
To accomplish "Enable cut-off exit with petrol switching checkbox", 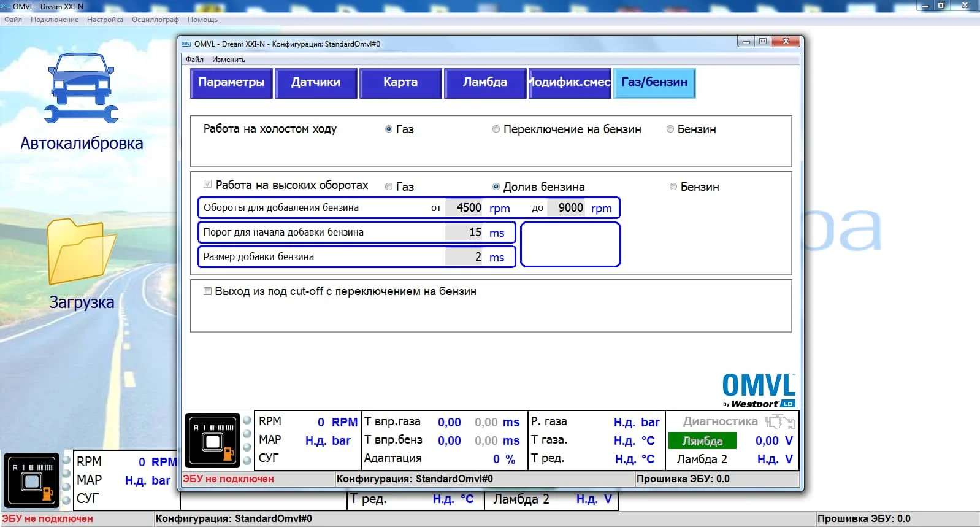I will point(208,291).
